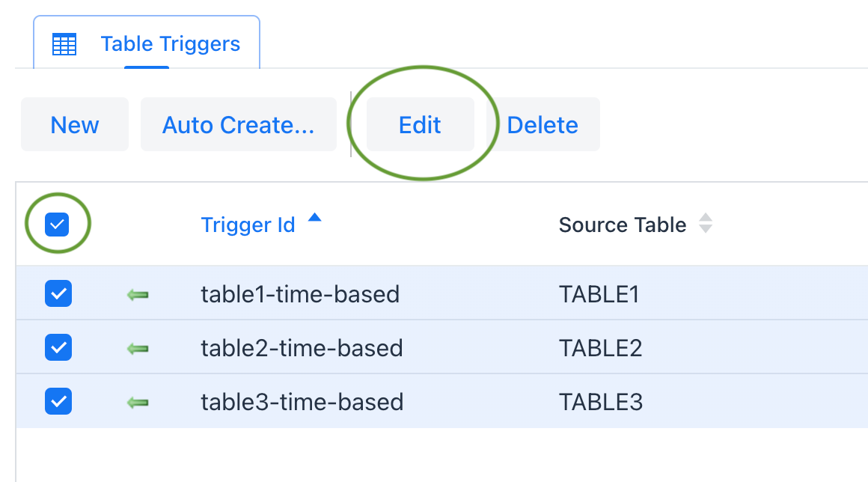The height and width of the screenshot is (482, 868).
Task: Click the Edit button
Action: (x=421, y=124)
